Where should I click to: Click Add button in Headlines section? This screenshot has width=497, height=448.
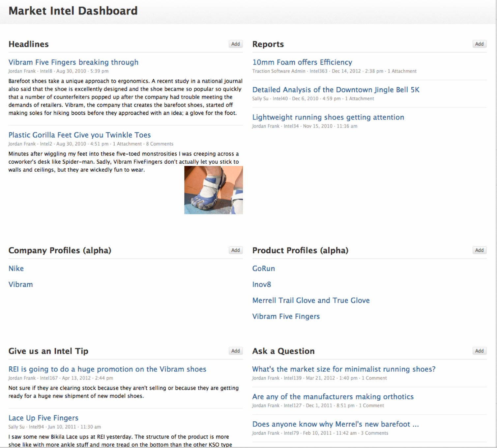click(235, 44)
